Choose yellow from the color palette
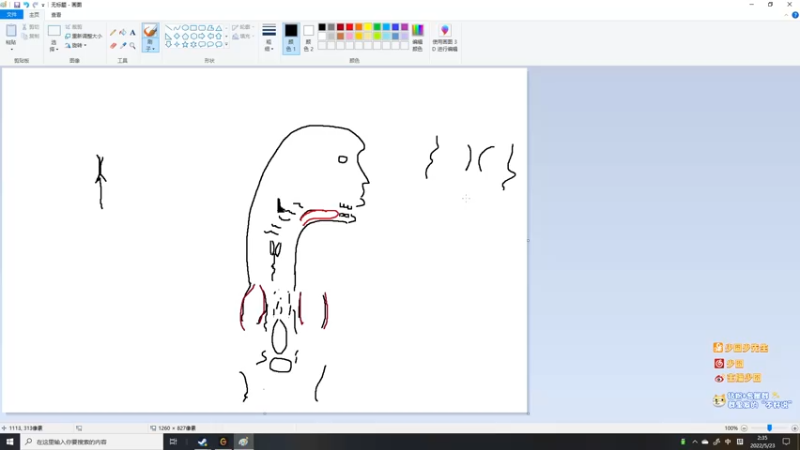Viewport: 800px width, 450px height. tap(368, 27)
